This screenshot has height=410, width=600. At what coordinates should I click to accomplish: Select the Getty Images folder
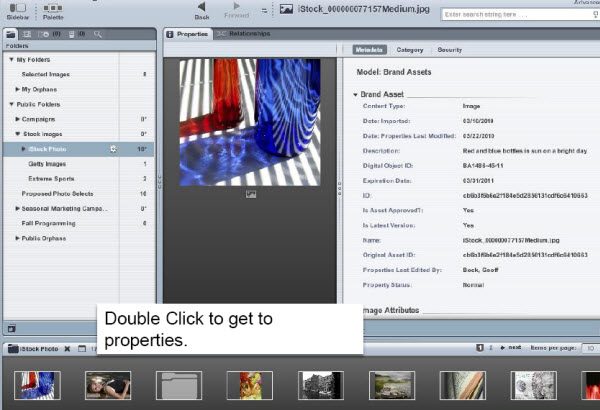47,164
